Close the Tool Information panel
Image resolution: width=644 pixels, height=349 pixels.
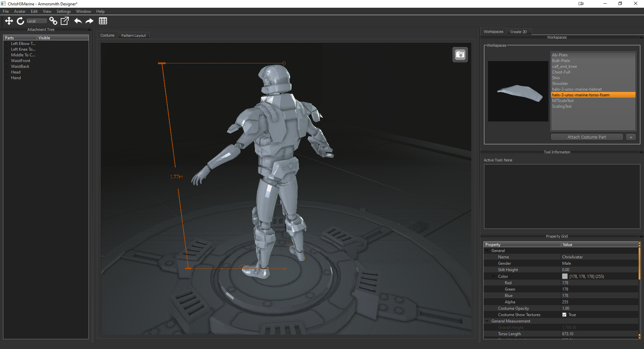[x=641, y=152]
